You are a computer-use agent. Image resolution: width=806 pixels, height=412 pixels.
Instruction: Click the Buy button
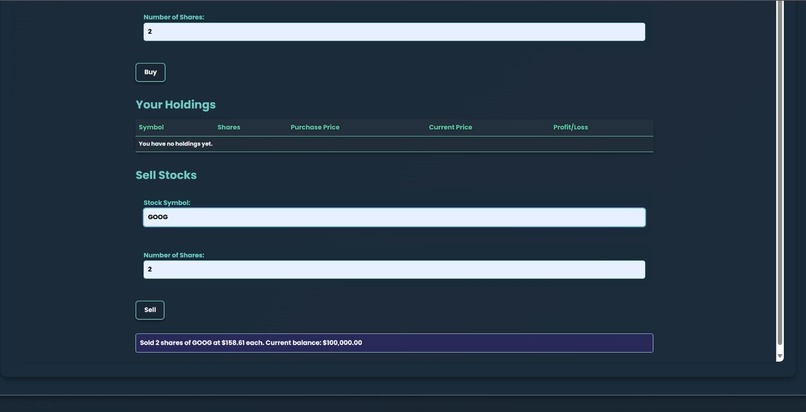[x=150, y=72]
